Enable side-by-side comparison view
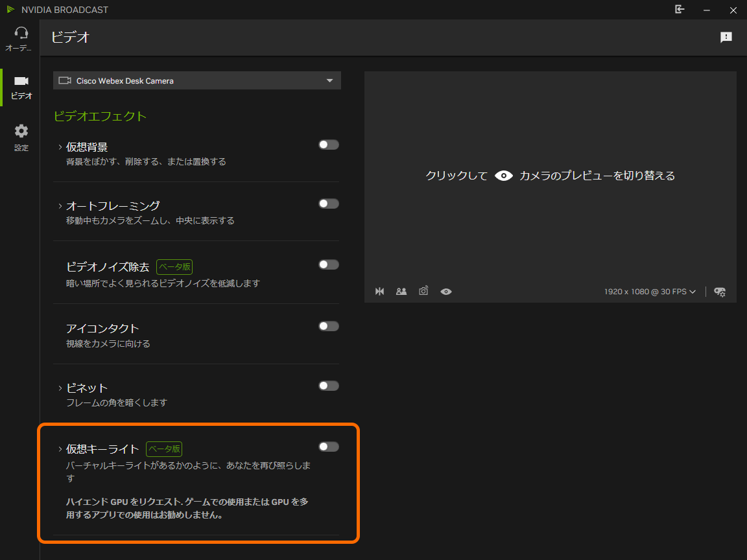This screenshot has width=747, height=560. tap(401, 292)
